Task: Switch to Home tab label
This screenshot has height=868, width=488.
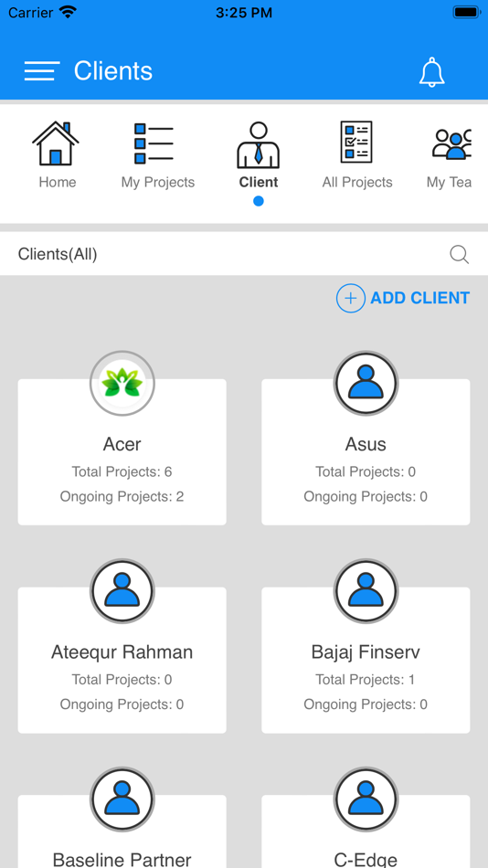Action: coord(58,182)
